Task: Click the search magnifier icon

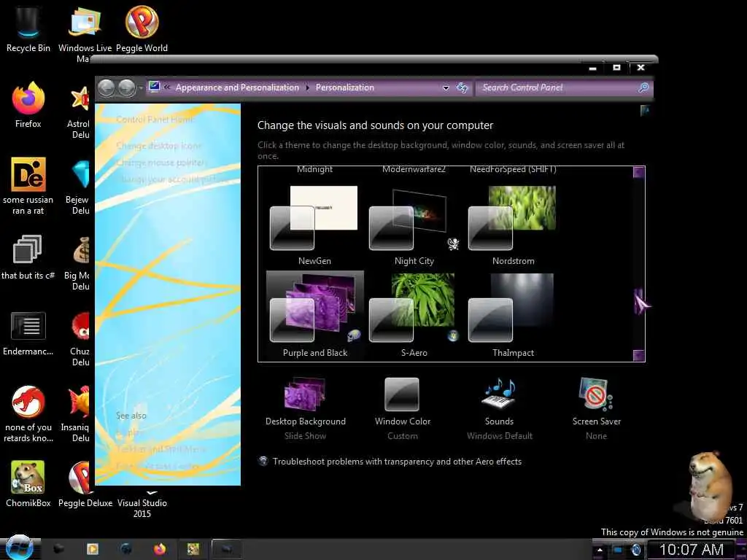Action: (643, 87)
